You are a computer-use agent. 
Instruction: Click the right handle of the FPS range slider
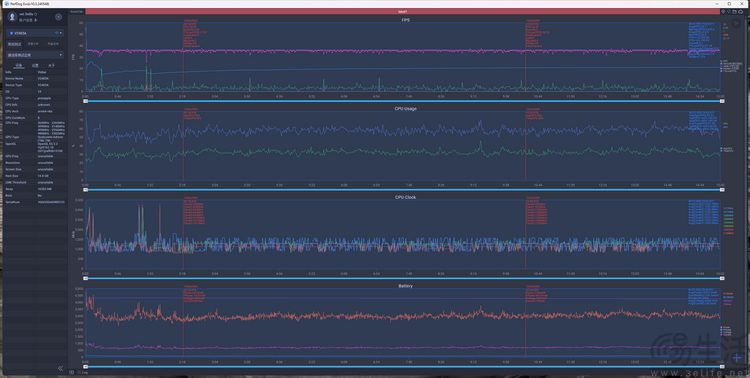point(722,101)
